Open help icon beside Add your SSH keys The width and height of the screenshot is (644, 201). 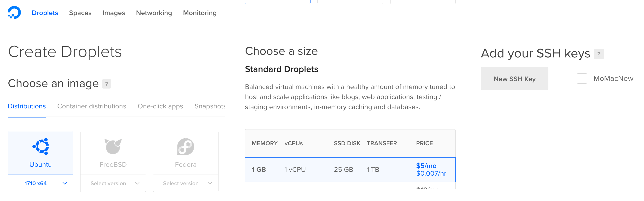[x=599, y=54]
